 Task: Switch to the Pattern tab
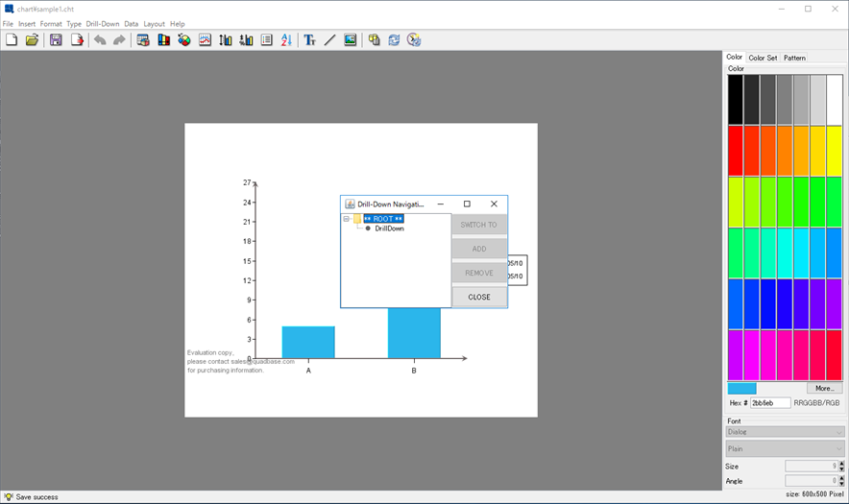coord(794,58)
